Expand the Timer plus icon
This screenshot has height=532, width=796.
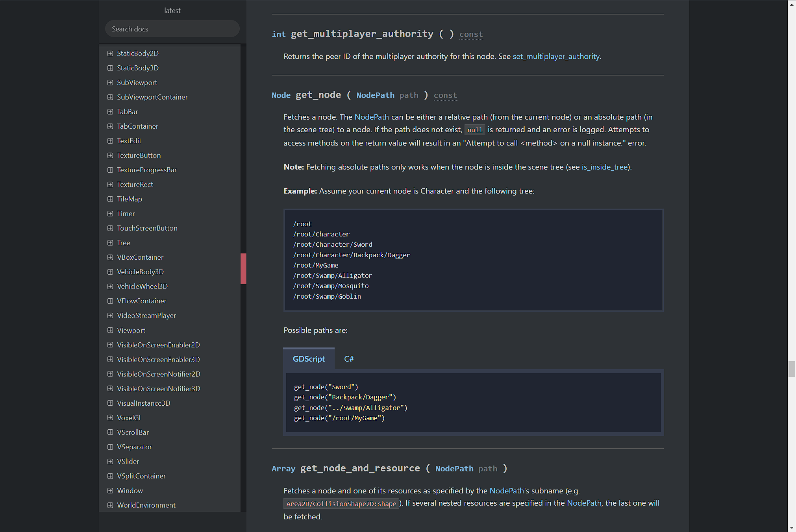coord(110,214)
